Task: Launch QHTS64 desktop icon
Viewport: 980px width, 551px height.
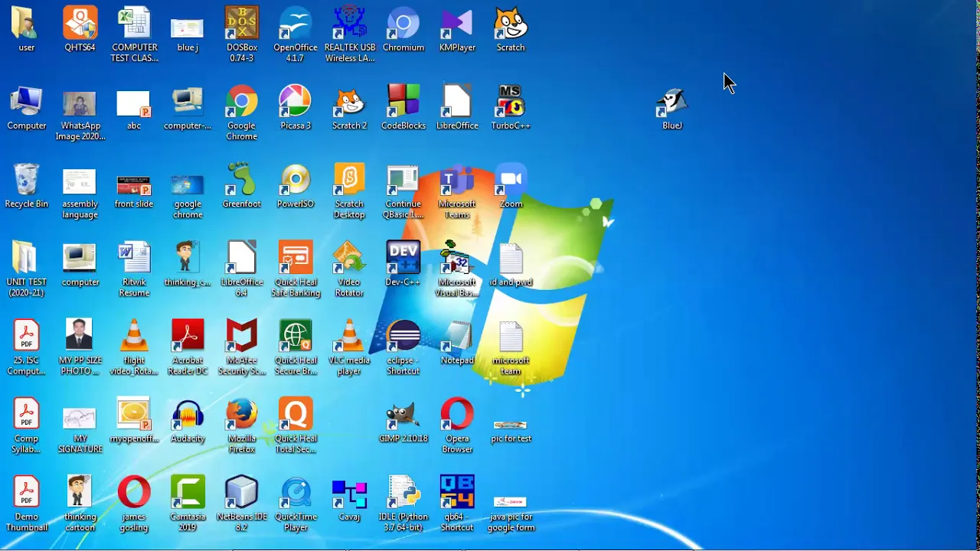Action: (x=80, y=29)
